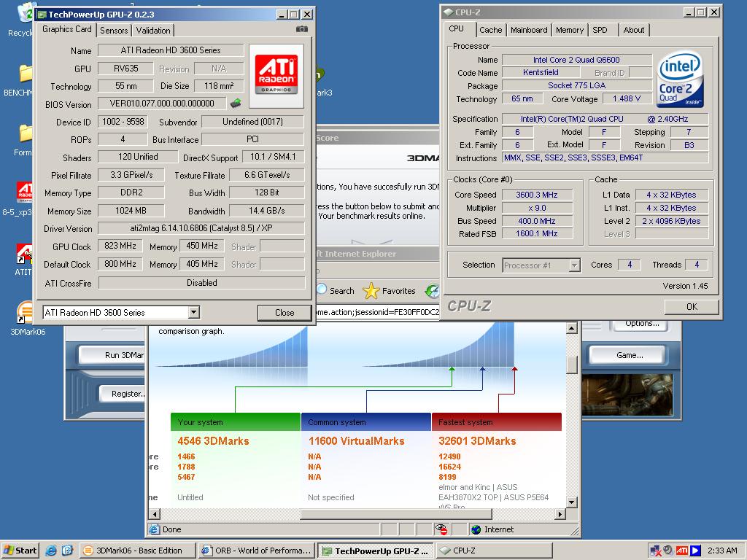
Task: Click the blocked-cookie privacy icon in IE status bar
Action: pyautogui.click(x=441, y=529)
